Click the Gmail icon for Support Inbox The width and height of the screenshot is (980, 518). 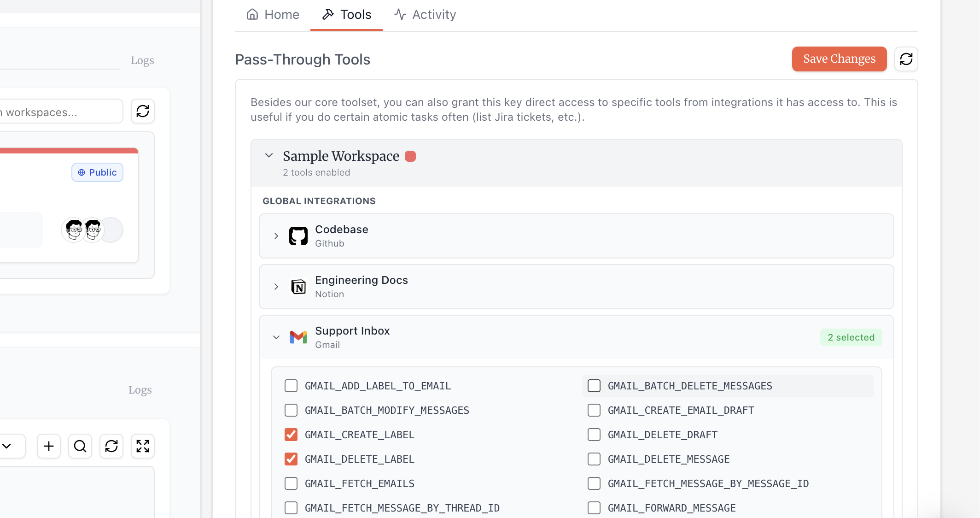(298, 337)
